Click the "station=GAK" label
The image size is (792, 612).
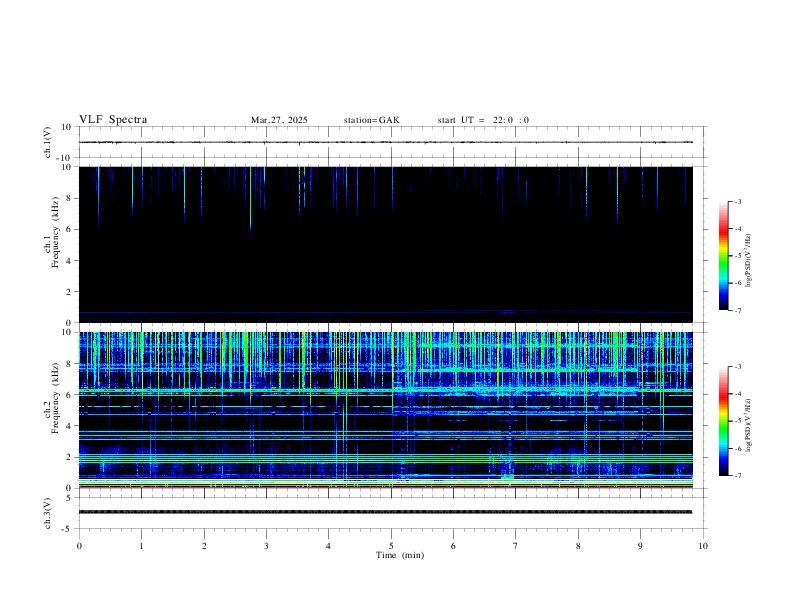point(371,120)
